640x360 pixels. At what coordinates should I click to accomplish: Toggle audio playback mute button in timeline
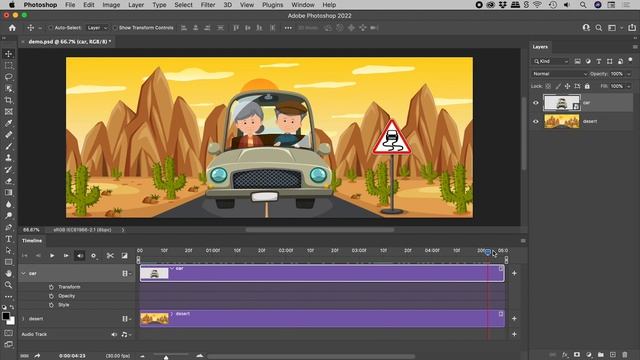[x=80, y=256]
